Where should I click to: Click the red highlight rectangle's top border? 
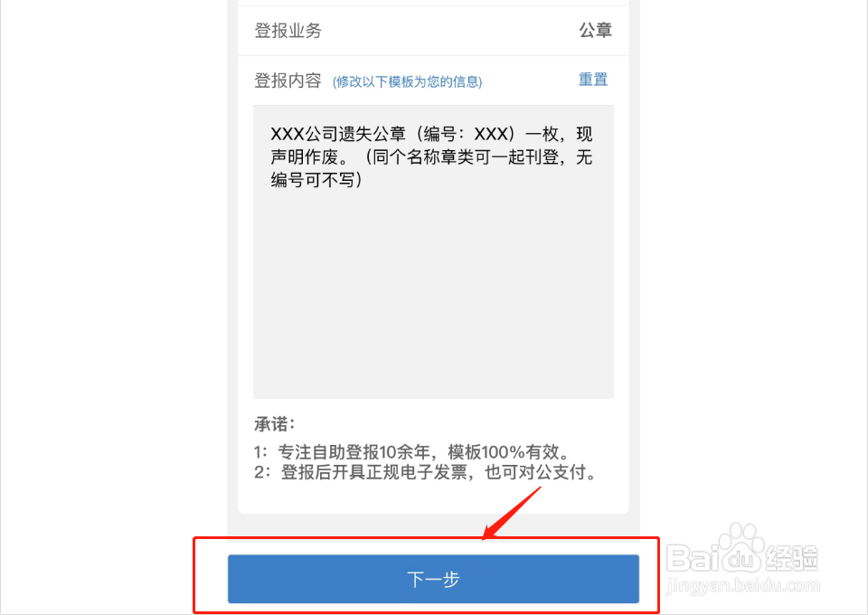tap(426, 537)
